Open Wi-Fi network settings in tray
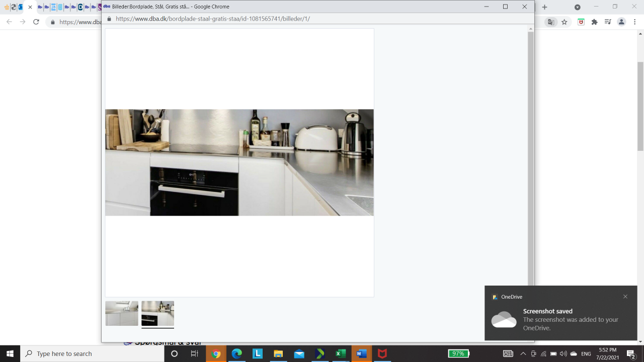The width and height of the screenshot is (644, 362). [544, 353]
